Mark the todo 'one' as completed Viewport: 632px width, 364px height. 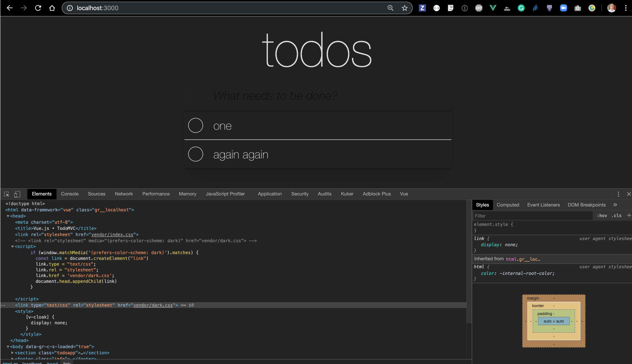(196, 126)
